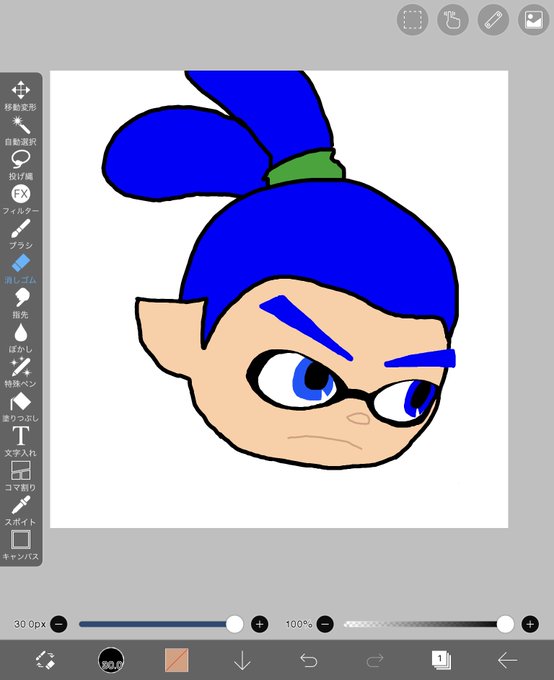Select the Special Pen (特殊ペン) tool
The image size is (554, 680).
(20, 372)
